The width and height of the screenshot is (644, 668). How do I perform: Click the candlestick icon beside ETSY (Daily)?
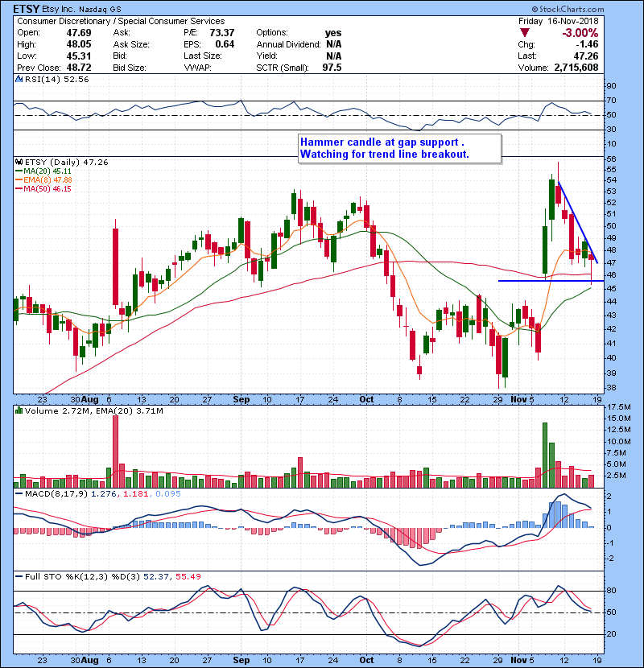coord(19,162)
